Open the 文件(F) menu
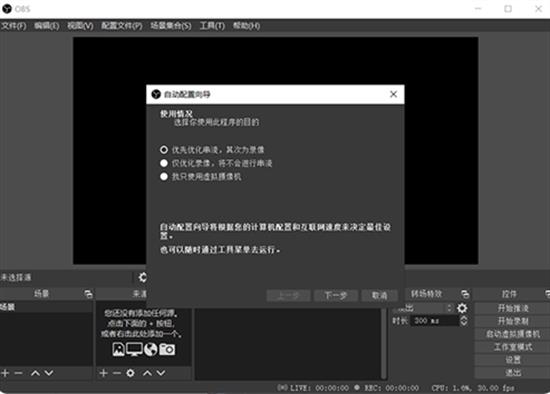The width and height of the screenshot is (550, 394). click(14, 26)
